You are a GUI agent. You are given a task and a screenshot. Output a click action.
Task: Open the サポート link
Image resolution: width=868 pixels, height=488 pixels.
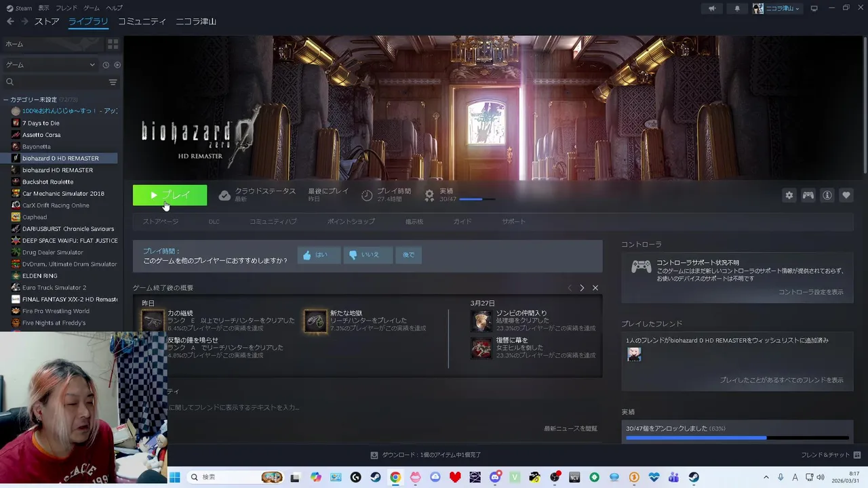click(x=513, y=222)
